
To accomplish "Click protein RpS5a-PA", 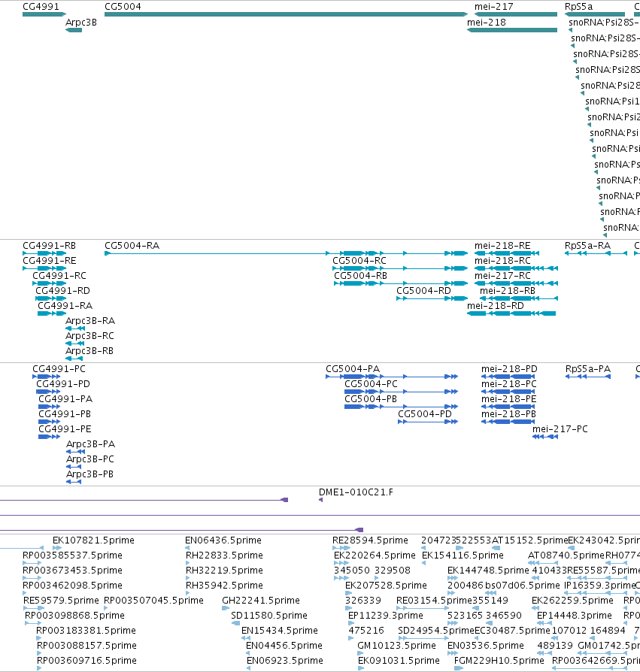I will pyautogui.click(x=587, y=369).
